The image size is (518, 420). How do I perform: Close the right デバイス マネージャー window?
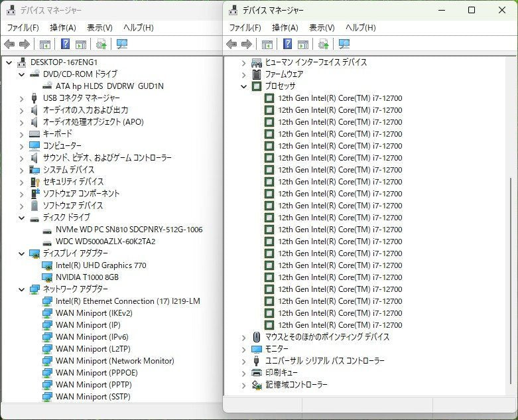(x=502, y=10)
